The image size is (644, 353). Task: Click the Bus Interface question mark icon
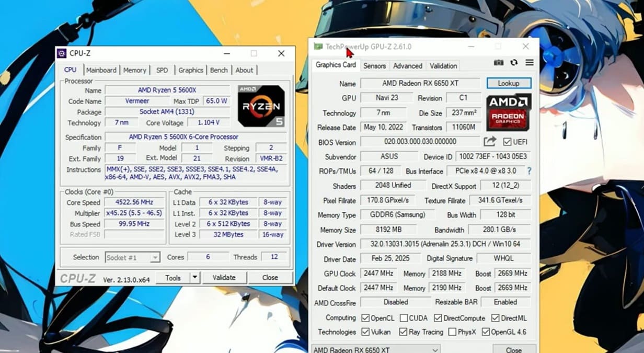(x=529, y=171)
